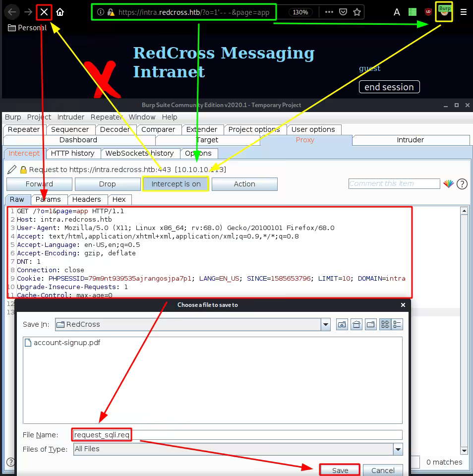Expand the Files of Type dropdown
473x476 pixels.
coord(398,449)
